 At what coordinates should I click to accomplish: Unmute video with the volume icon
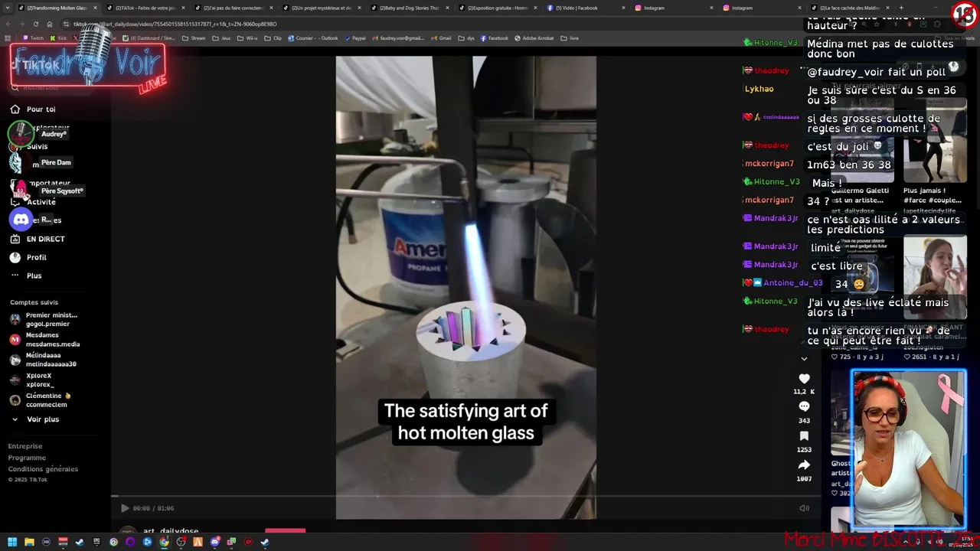[804, 508]
